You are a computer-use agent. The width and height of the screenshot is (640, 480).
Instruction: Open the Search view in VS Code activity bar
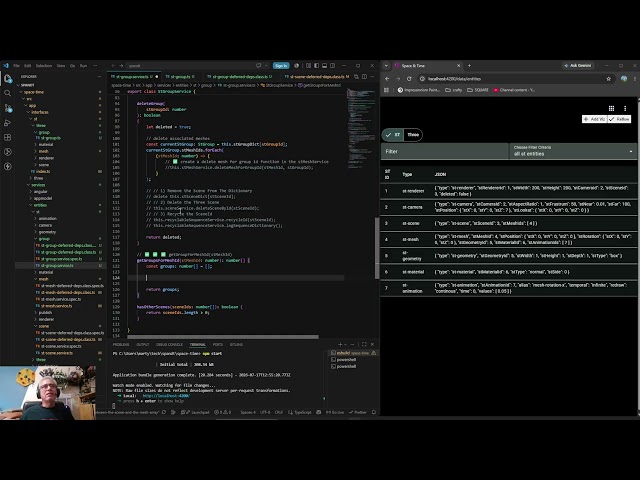pos(8,93)
